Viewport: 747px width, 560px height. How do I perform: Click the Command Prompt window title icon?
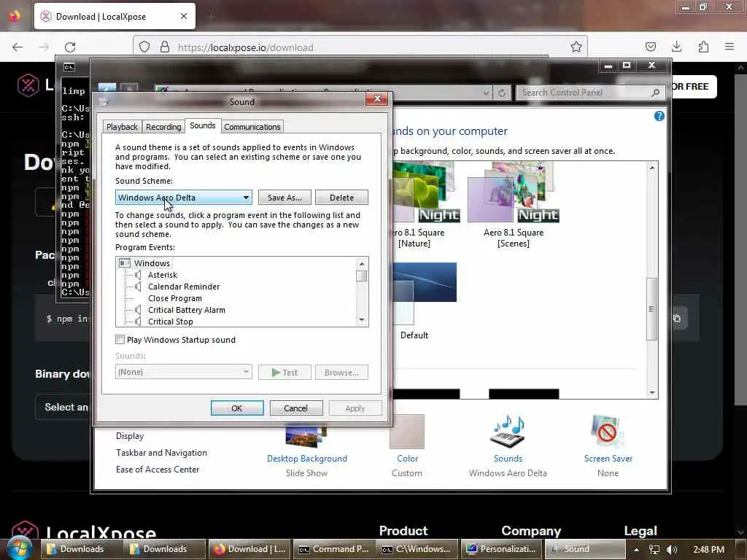click(x=69, y=67)
